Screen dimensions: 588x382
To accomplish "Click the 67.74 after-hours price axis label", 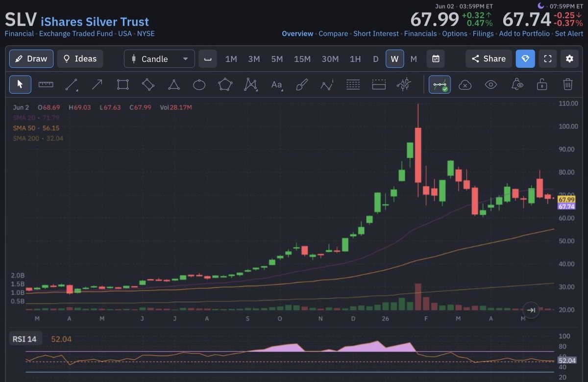I will pyautogui.click(x=566, y=206).
